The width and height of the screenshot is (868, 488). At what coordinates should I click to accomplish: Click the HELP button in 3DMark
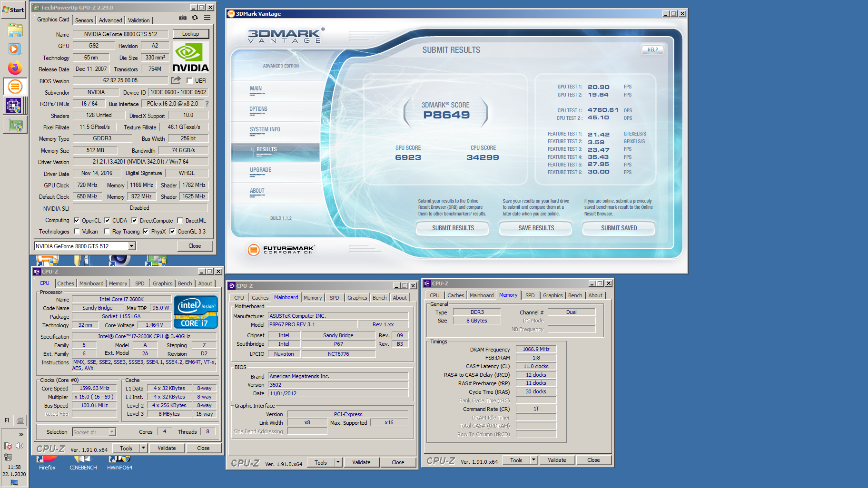coord(652,49)
